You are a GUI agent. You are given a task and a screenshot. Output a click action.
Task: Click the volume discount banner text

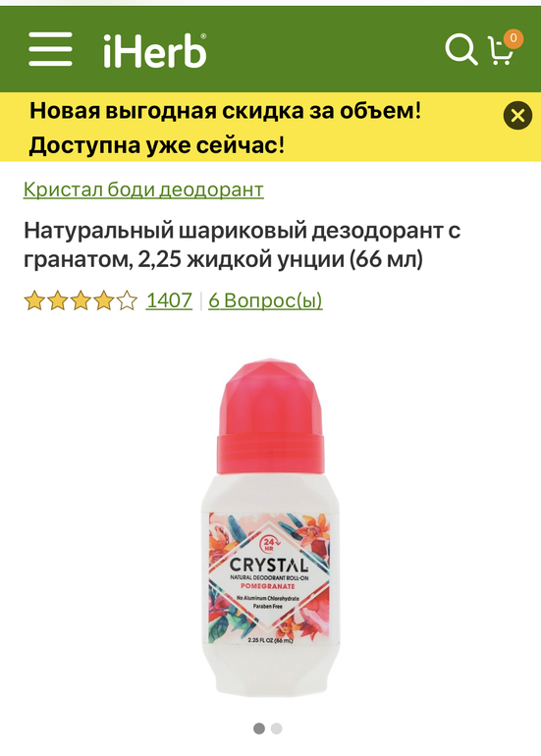click(x=225, y=128)
